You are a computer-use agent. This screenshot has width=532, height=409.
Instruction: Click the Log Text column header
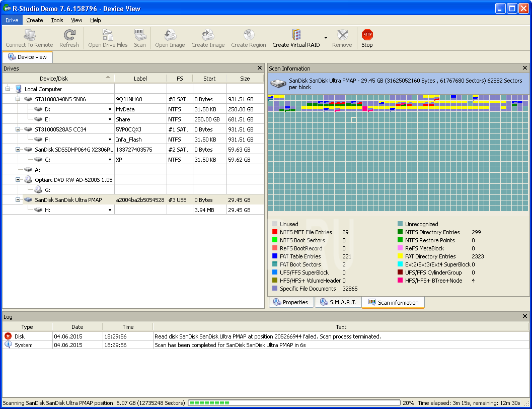coord(341,327)
